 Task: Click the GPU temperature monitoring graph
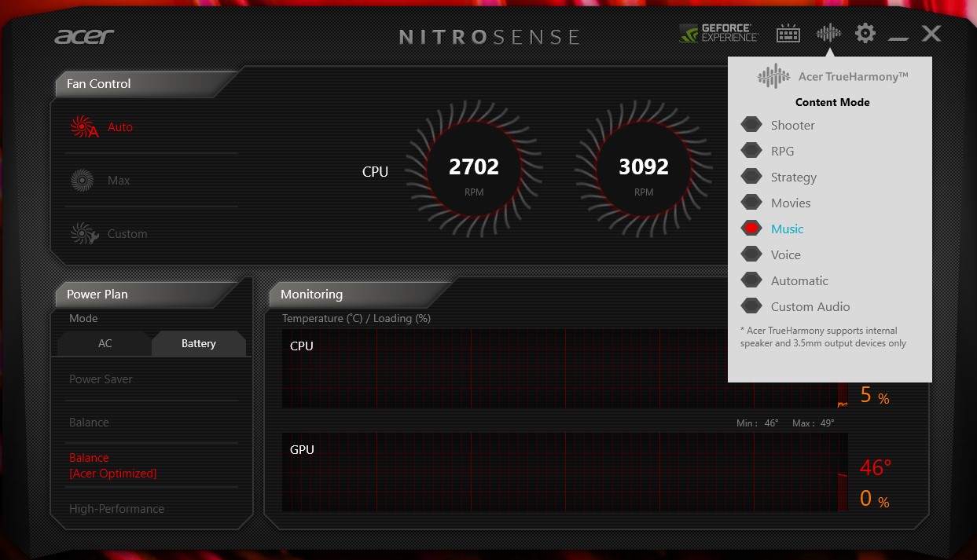564,472
